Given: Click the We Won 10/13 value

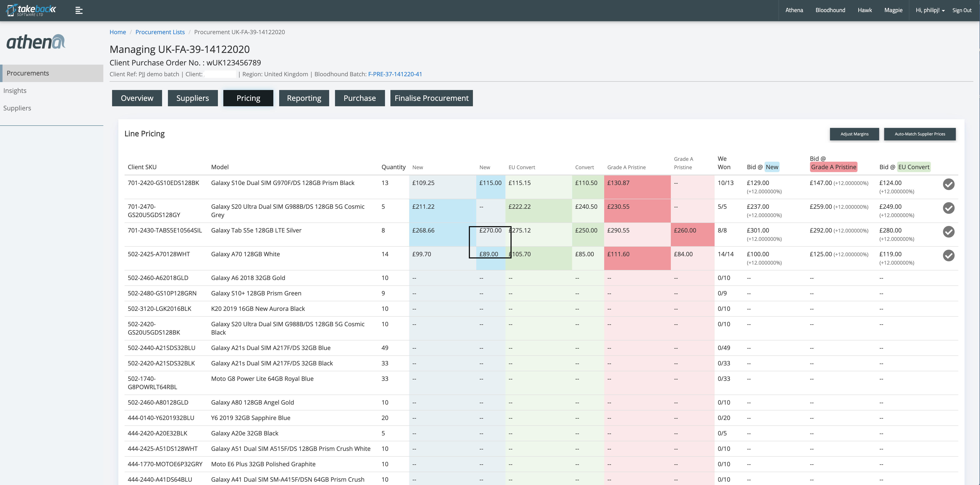Looking at the screenshot, I should (725, 183).
